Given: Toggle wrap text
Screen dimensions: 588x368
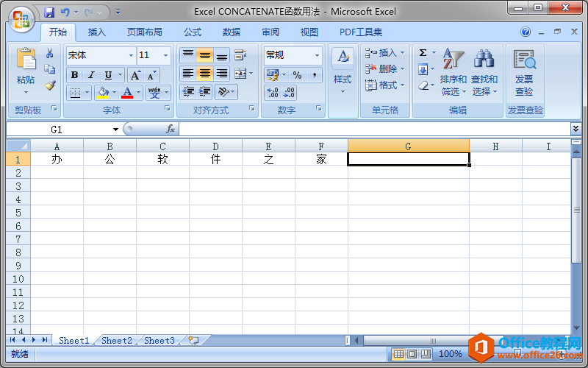Looking at the screenshot, I should click(240, 55).
